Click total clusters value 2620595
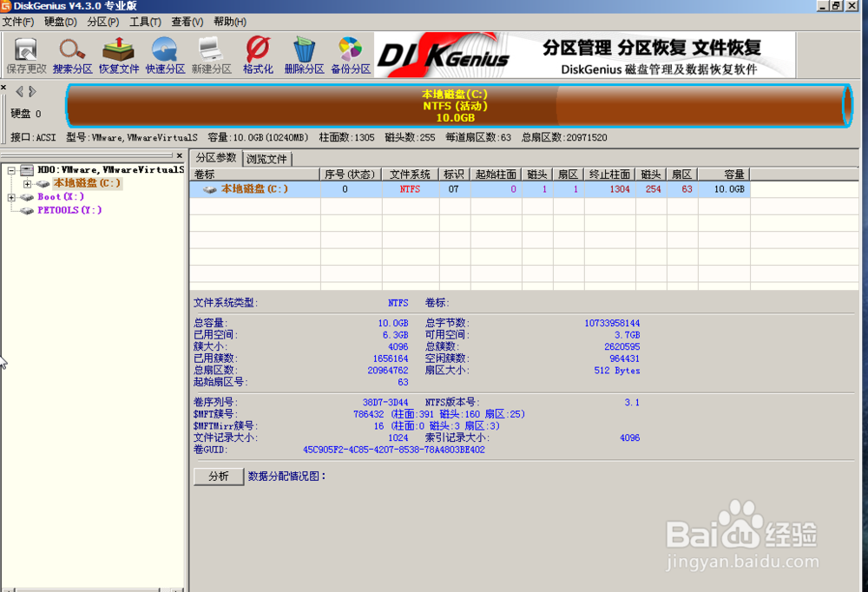Image resolution: width=868 pixels, height=592 pixels. click(x=622, y=346)
